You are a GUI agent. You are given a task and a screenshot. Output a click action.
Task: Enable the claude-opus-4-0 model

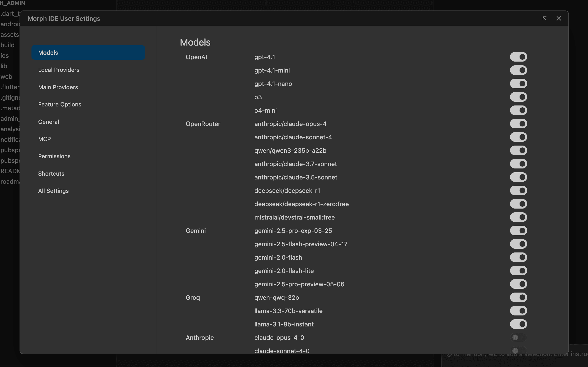(x=518, y=337)
